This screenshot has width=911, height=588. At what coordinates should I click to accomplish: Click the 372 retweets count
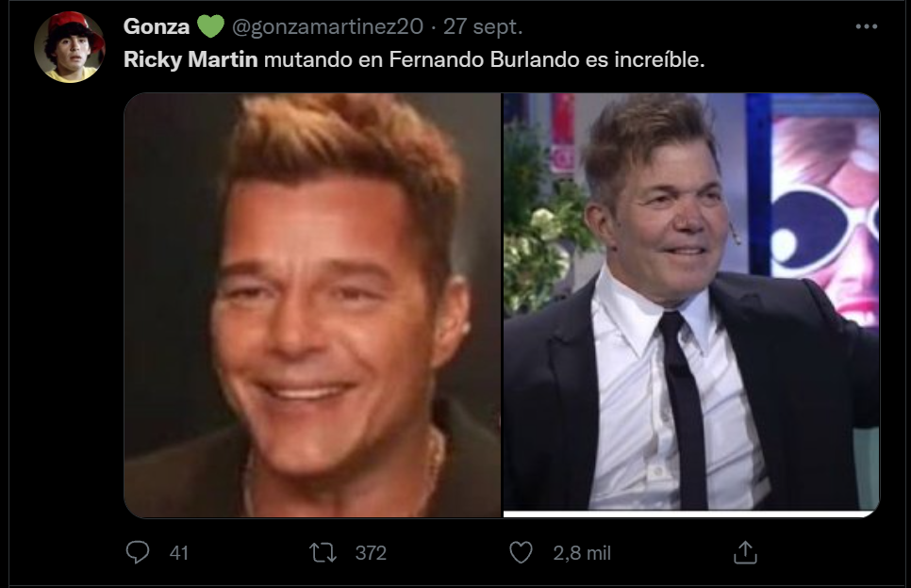[371, 552]
